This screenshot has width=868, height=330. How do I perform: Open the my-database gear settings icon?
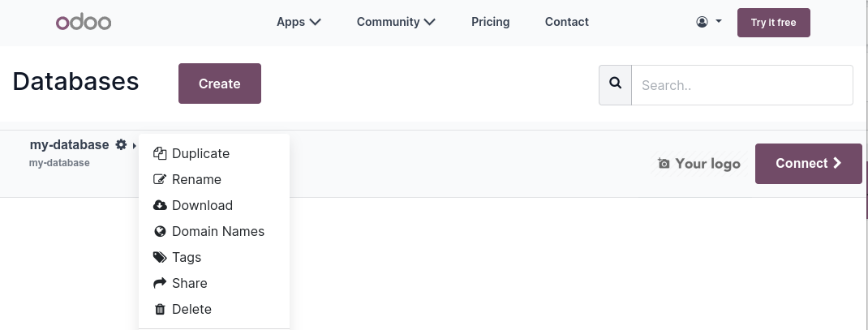pyautogui.click(x=121, y=144)
